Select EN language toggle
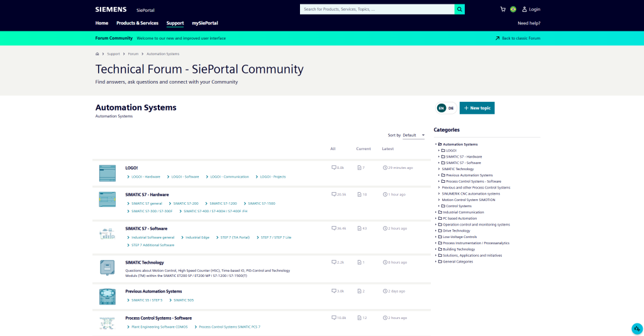 (441, 108)
